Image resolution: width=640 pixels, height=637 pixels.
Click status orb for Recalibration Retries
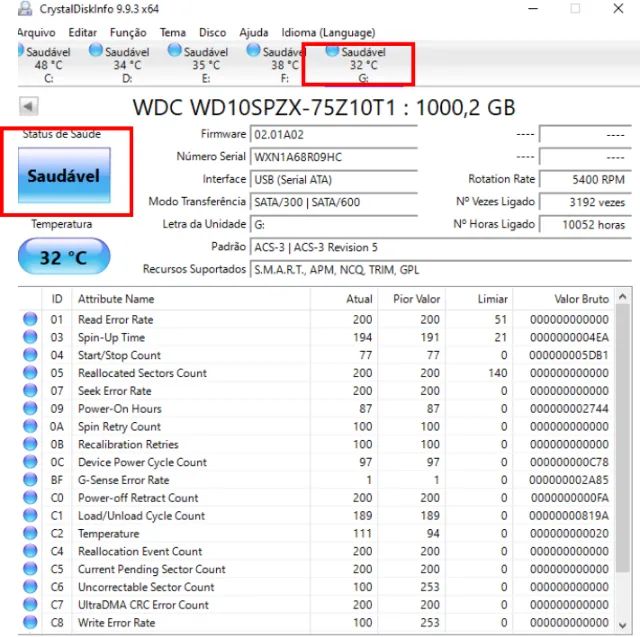[x=30, y=444]
